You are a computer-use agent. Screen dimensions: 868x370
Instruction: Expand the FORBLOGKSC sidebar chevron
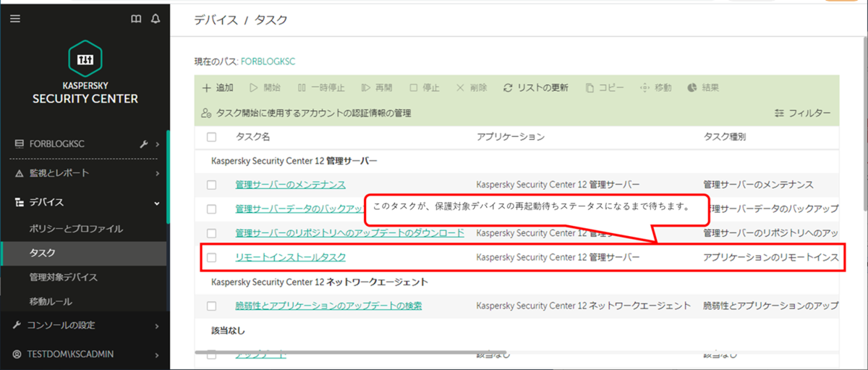(x=157, y=144)
